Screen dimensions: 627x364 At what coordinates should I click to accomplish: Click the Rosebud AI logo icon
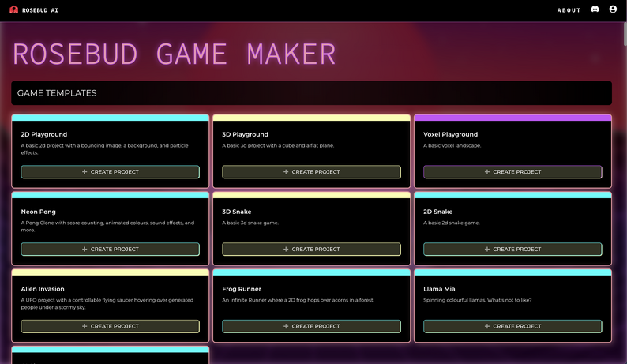14,10
